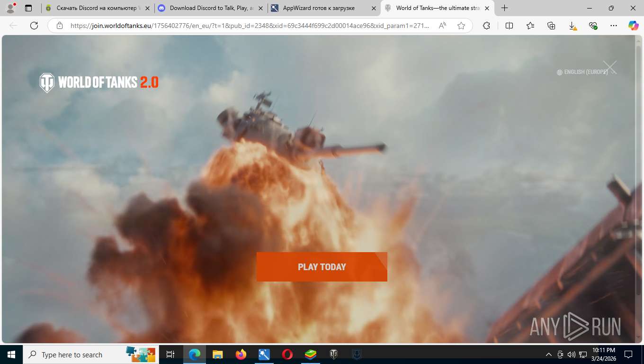Image resolution: width=644 pixels, height=364 pixels.
Task: Open the Downloads icon
Action: [572, 26]
